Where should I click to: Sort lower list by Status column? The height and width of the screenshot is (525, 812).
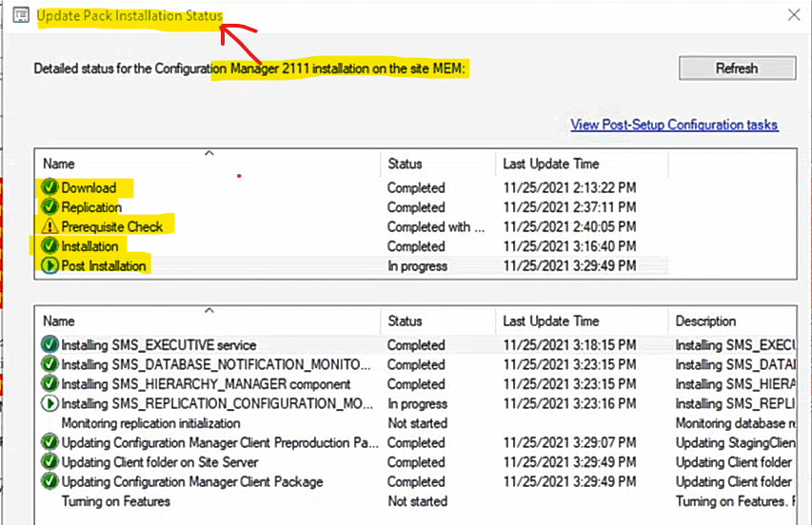click(438, 321)
